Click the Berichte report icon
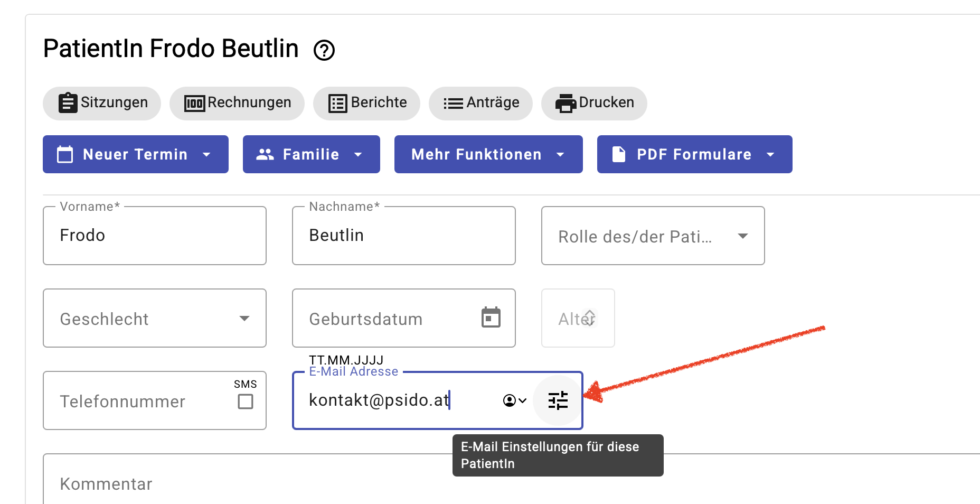The image size is (980, 504). coord(337,102)
